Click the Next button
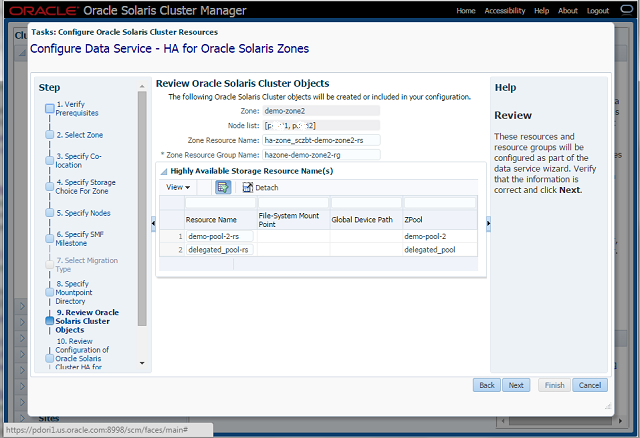The width and height of the screenshot is (640, 438). coord(516,385)
